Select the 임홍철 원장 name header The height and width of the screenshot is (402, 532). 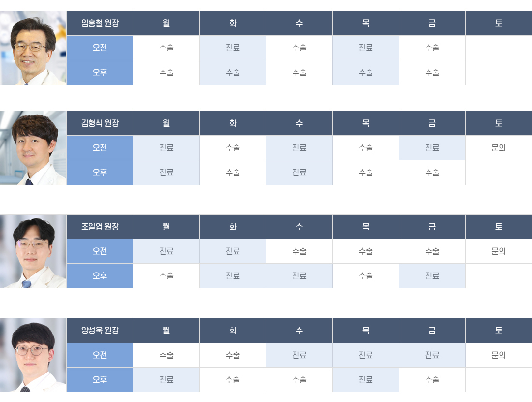100,23
